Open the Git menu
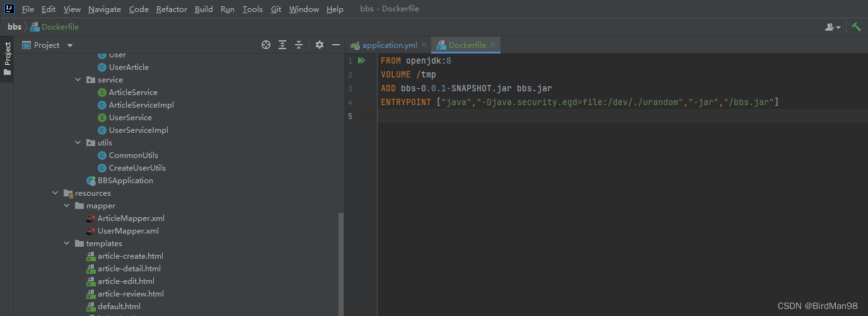The image size is (868, 316). point(276,9)
